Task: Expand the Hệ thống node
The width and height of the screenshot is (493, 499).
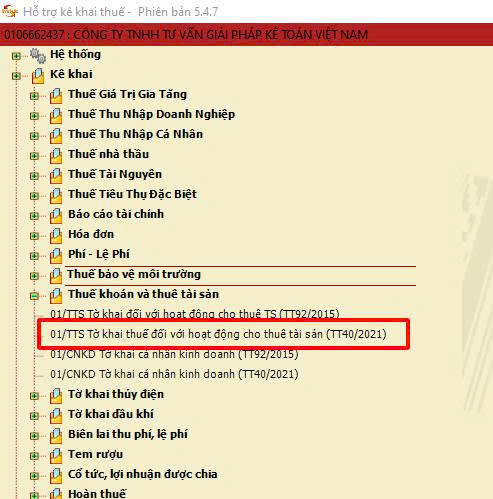Action: (x=16, y=56)
